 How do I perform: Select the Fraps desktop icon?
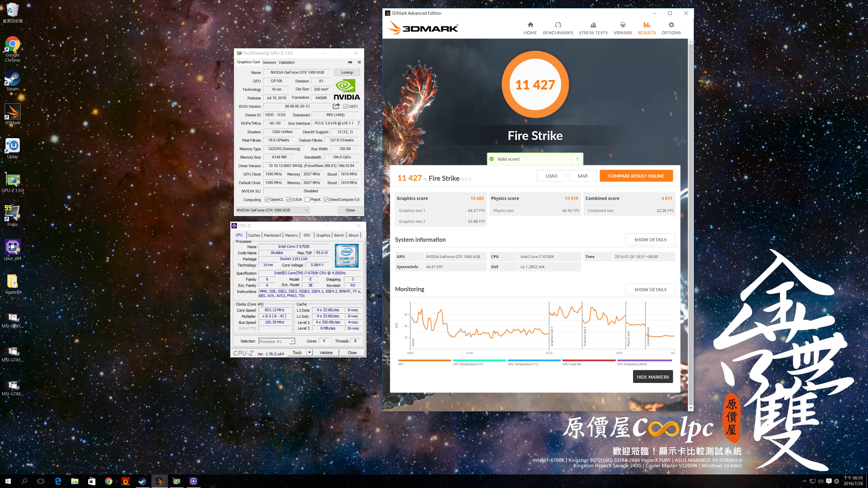[12, 216]
